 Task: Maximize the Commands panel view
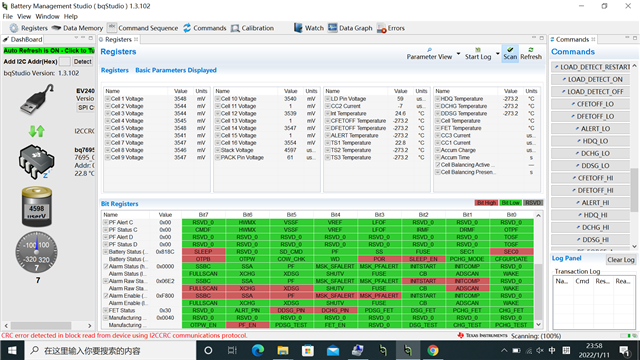tap(635, 38)
